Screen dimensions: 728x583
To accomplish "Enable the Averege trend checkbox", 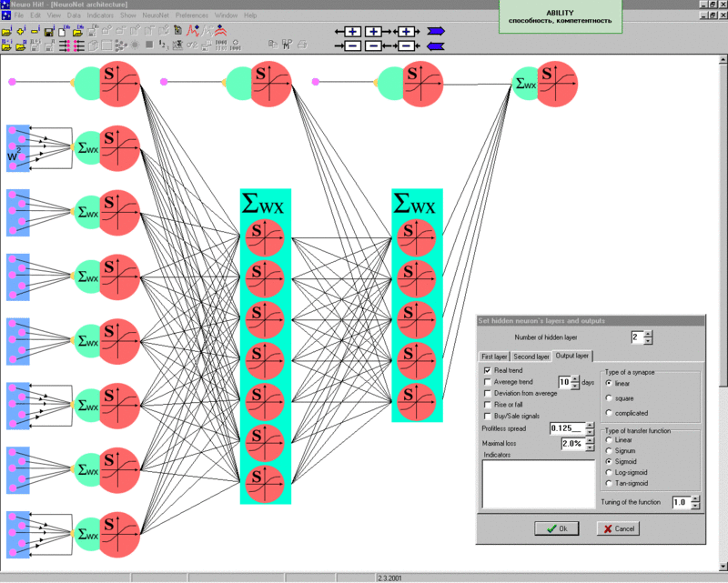I will point(488,382).
